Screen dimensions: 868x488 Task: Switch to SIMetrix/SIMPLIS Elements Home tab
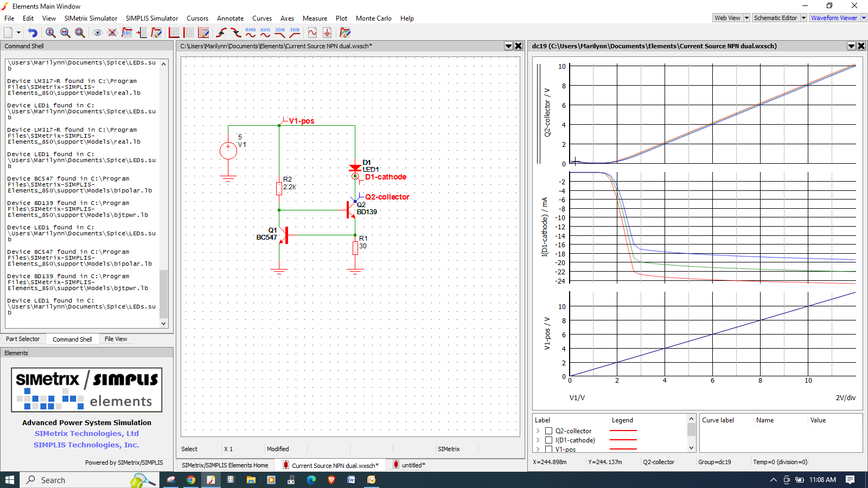click(x=225, y=465)
